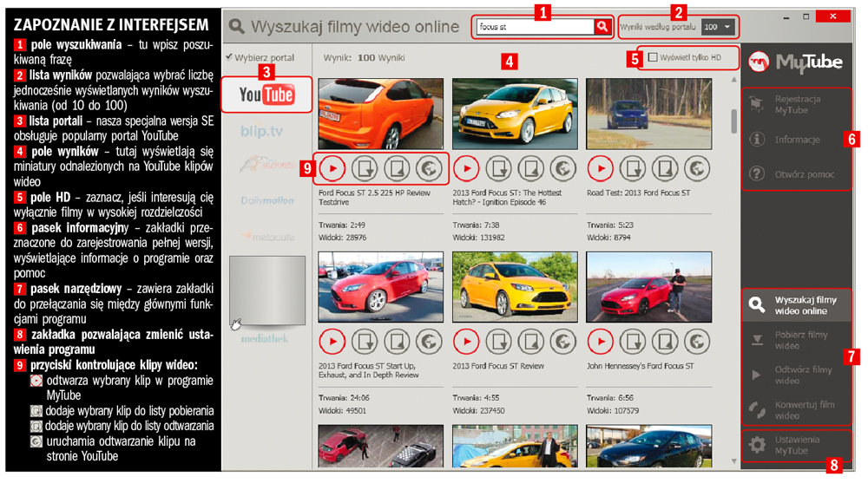Open Ustawienia MyTube settings
Image resolution: width=868 pixels, height=483 pixels.
[x=797, y=445]
